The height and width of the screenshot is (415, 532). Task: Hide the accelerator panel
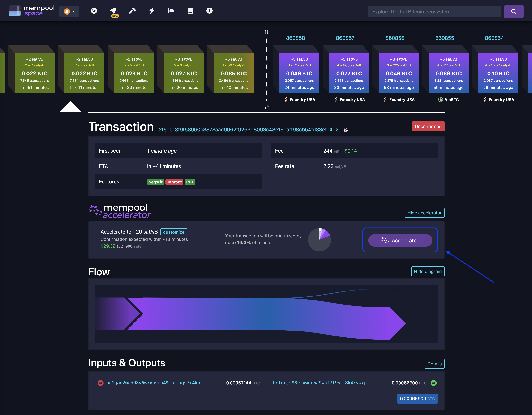(424, 213)
